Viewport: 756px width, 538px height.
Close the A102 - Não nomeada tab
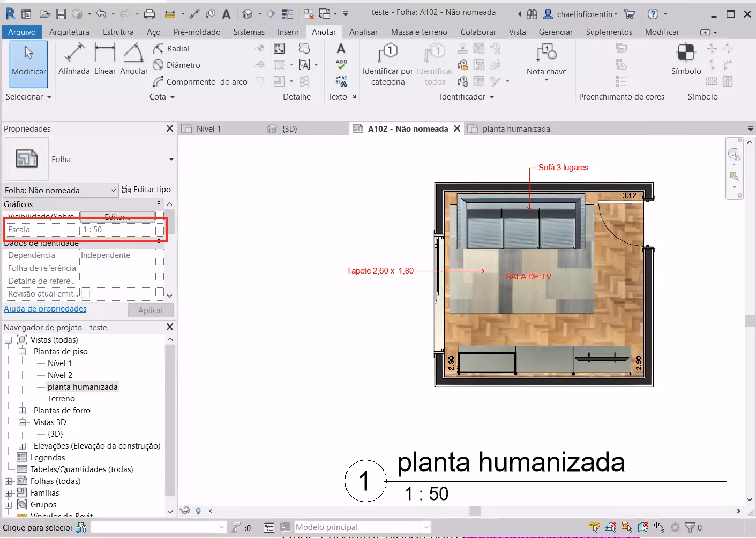click(x=457, y=128)
